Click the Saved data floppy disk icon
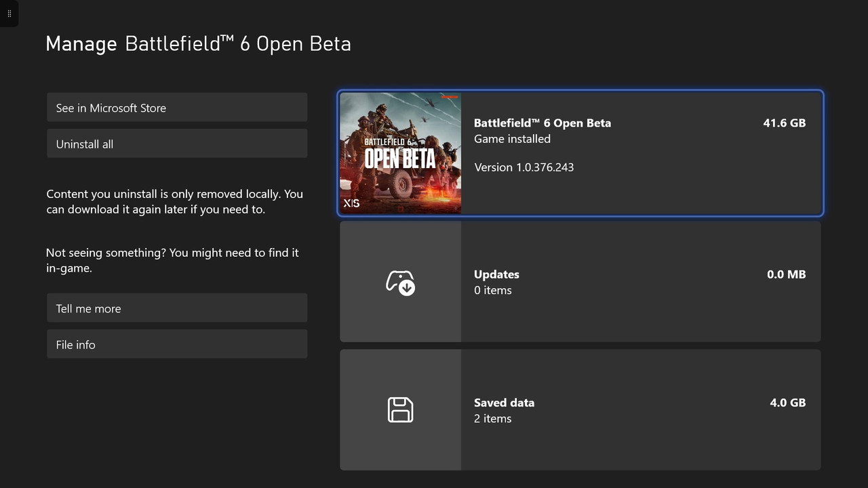Image resolution: width=868 pixels, height=488 pixels. point(400,410)
